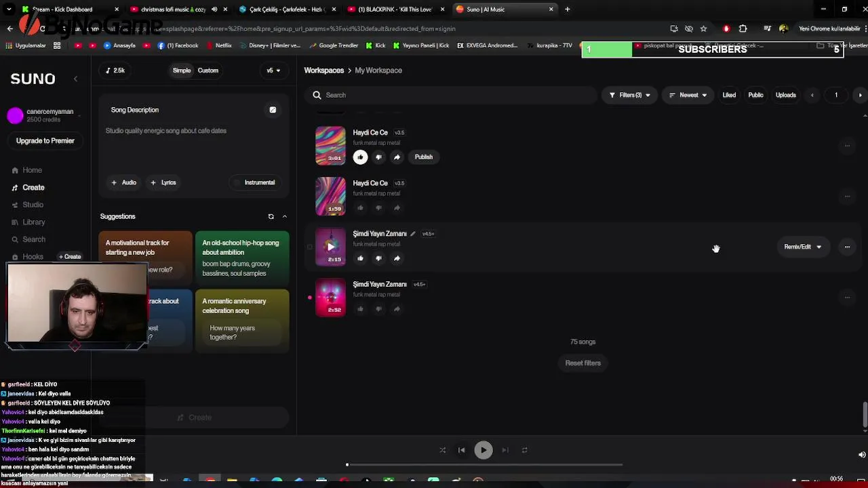Screen dimensions: 868x488
Task: Tick the checkbox beside the 2:15 song
Action: click(309, 247)
